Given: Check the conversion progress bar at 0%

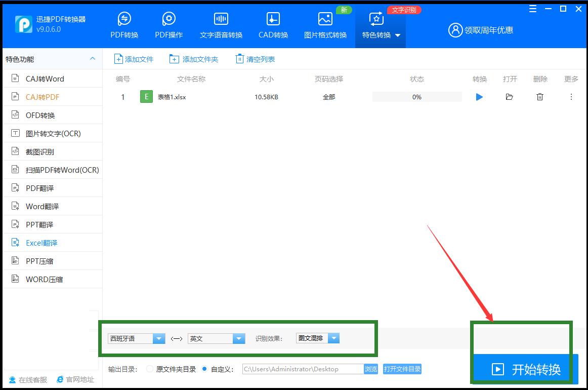Looking at the screenshot, I should (x=417, y=96).
